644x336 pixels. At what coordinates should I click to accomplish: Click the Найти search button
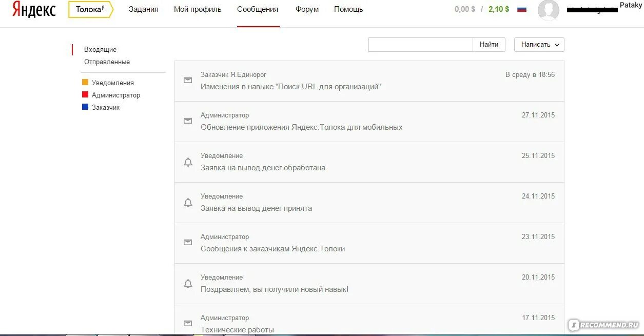pyautogui.click(x=489, y=45)
